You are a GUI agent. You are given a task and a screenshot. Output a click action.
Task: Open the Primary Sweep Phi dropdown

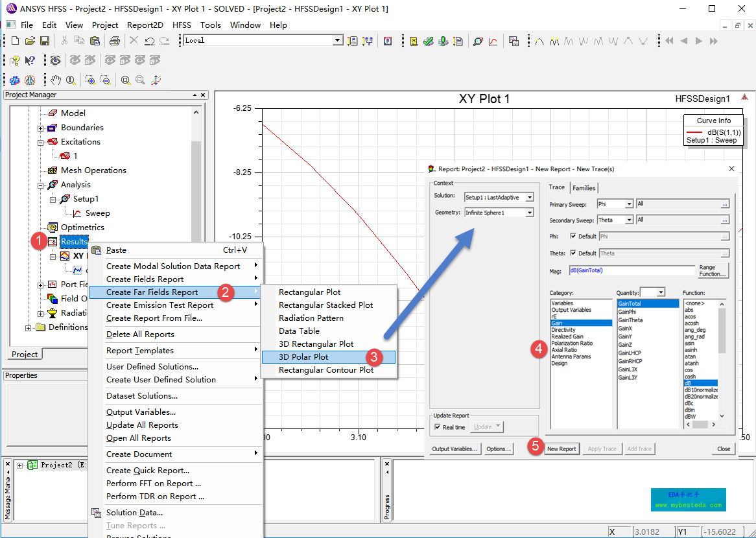pyautogui.click(x=628, y=204)
